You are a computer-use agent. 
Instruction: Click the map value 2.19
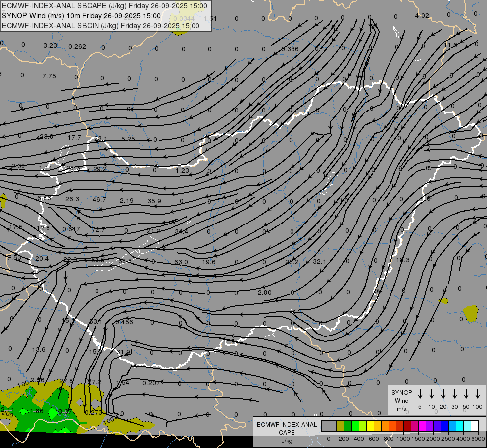127,200
